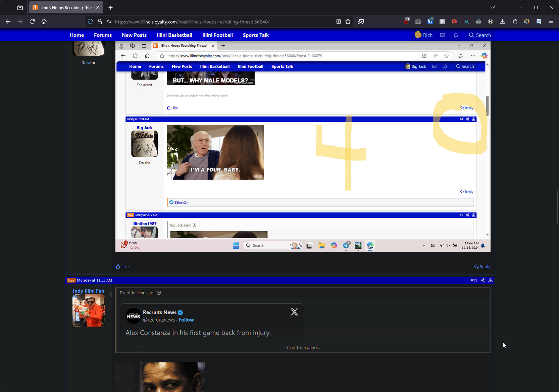This screenshot has height=392, width=559.
Task: Open the Forums menu item
Action: coord(103,35)
